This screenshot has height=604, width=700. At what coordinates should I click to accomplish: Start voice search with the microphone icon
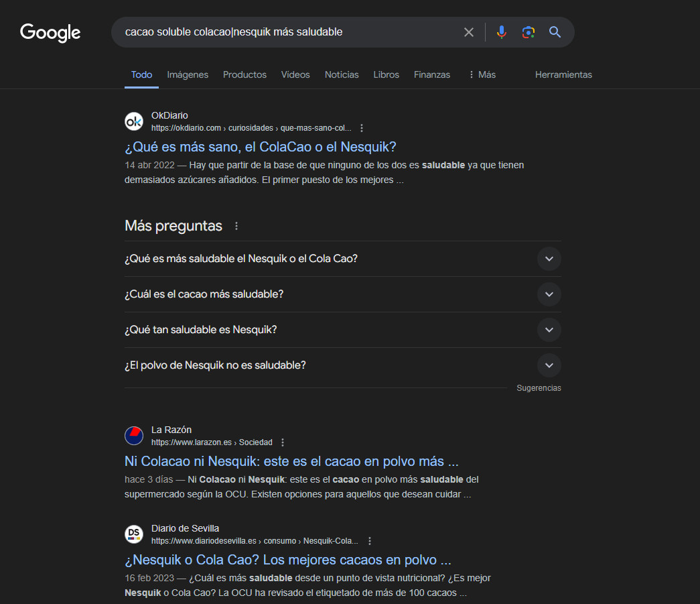click(x=501, y=32)
